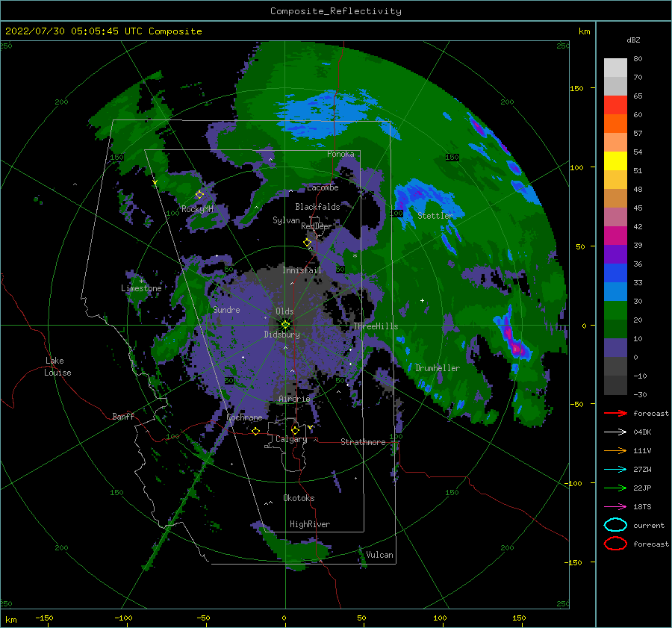Click the dBZ legend heading
Image resolution: width=672 pixels, height=628 pixels.
point(633,40)
